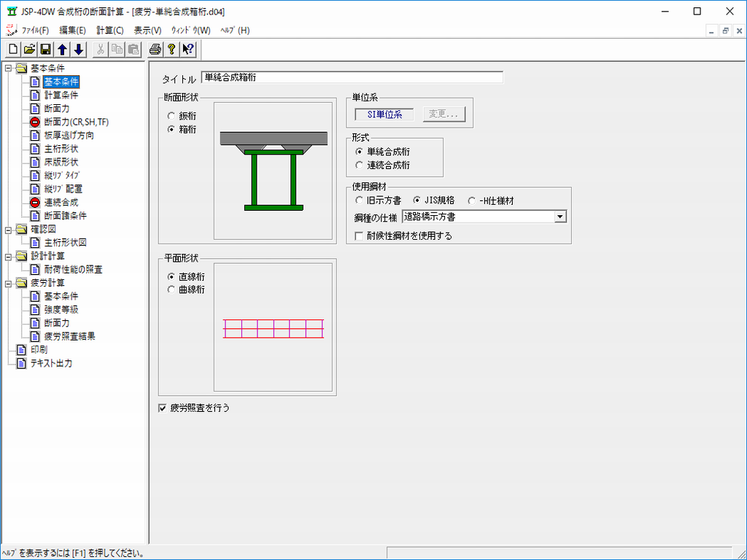
Task: Click the タイトル text input field
Action: (352, 77)
